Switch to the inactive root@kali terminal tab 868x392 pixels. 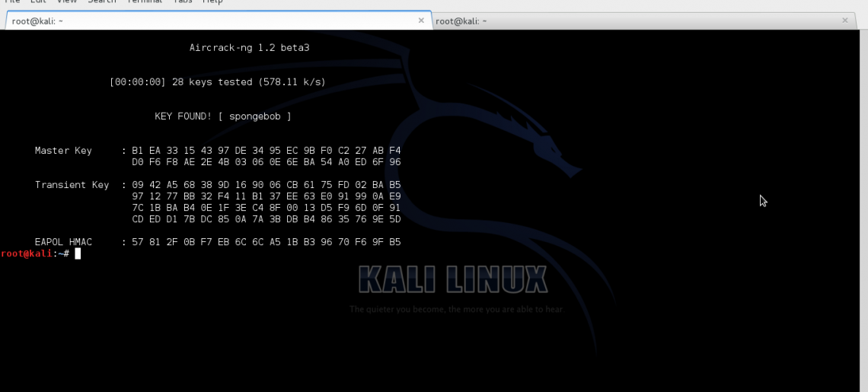click(644, 21)
